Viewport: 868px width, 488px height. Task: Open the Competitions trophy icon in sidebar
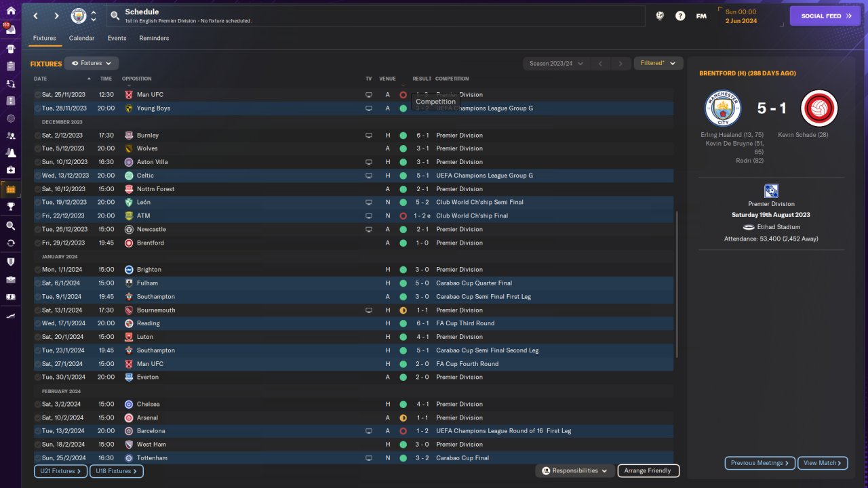coord(10,207)
